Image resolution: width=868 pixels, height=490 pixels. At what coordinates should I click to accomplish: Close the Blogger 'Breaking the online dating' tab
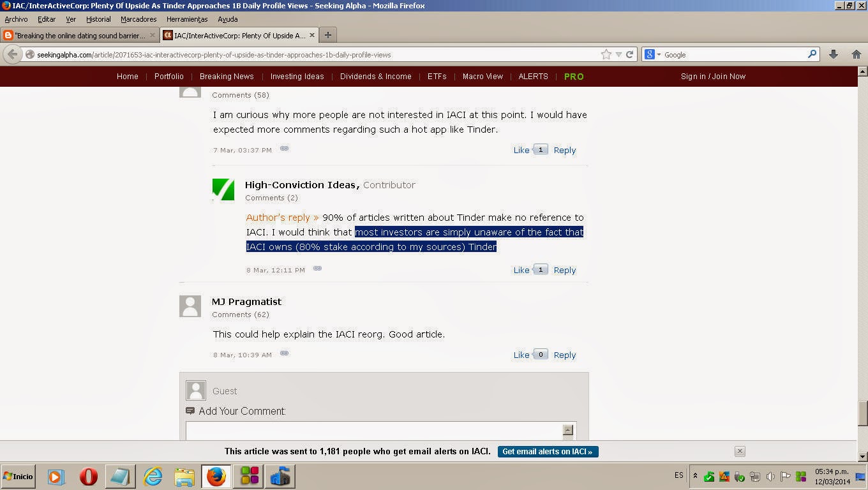[x=153, y=35]
